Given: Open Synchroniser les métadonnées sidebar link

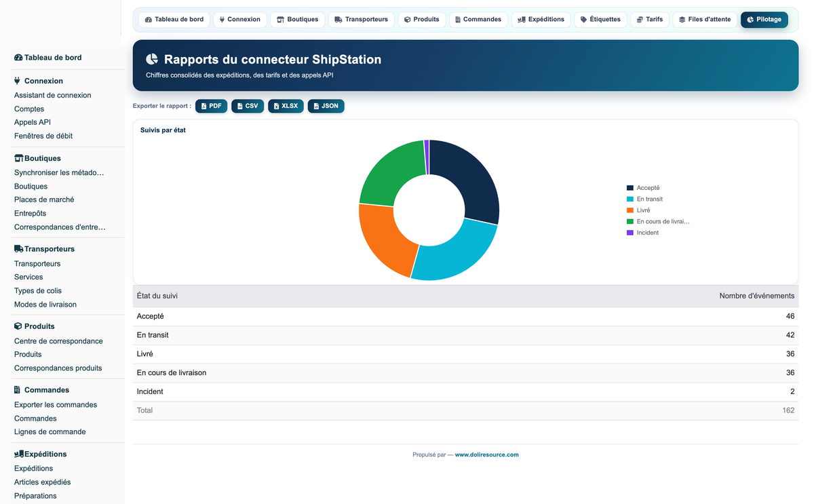Looking at the screenshot, I should tap(60, 173).
